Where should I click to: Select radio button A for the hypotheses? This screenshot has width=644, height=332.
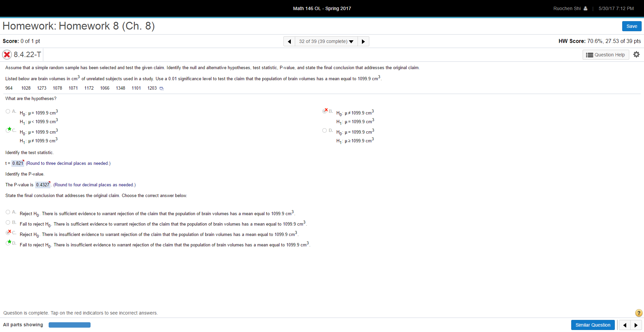coord(7,111)
